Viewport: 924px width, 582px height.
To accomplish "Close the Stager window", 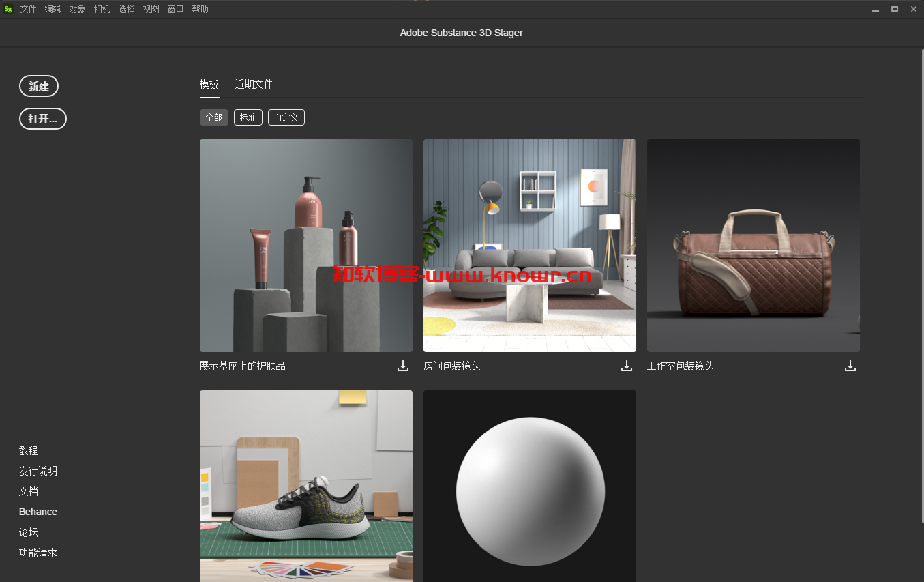I will pos(914,9).
